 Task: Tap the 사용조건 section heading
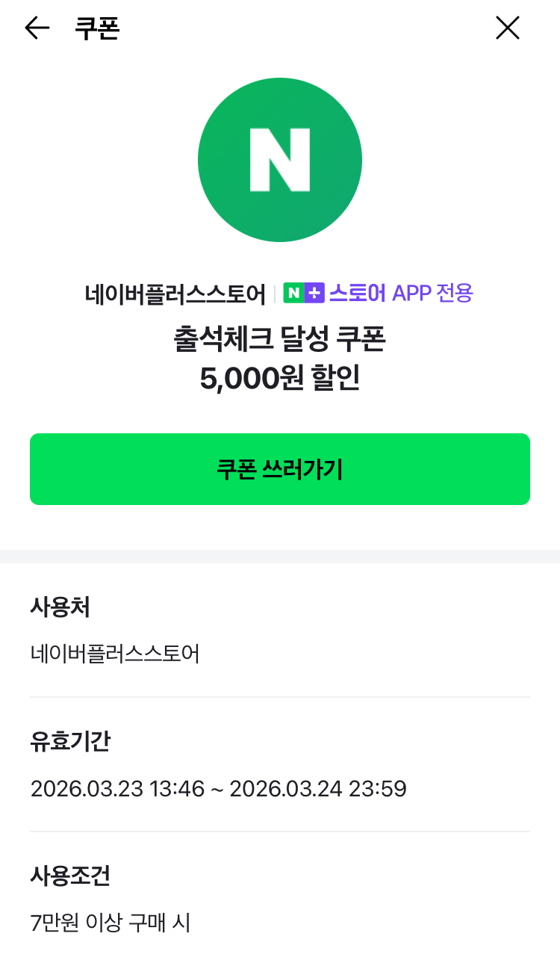(x=70, y=876)
